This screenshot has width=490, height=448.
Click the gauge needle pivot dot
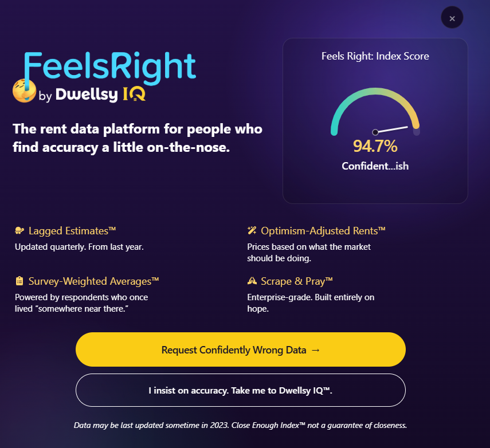[x=375, y=132]
